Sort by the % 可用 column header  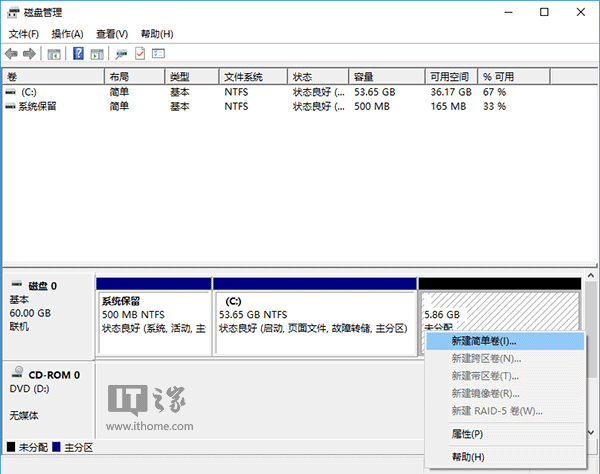point(514,77)
